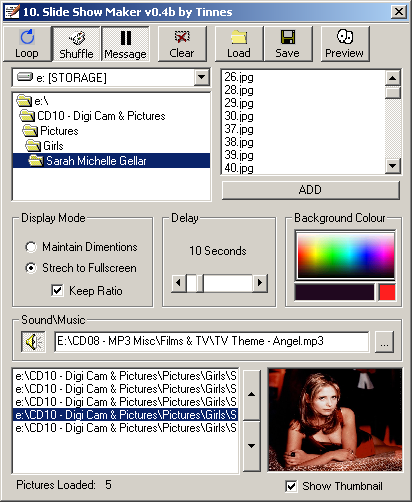Click the dark selected colour bar
The image size is (412, 502).
coord(335,292)
